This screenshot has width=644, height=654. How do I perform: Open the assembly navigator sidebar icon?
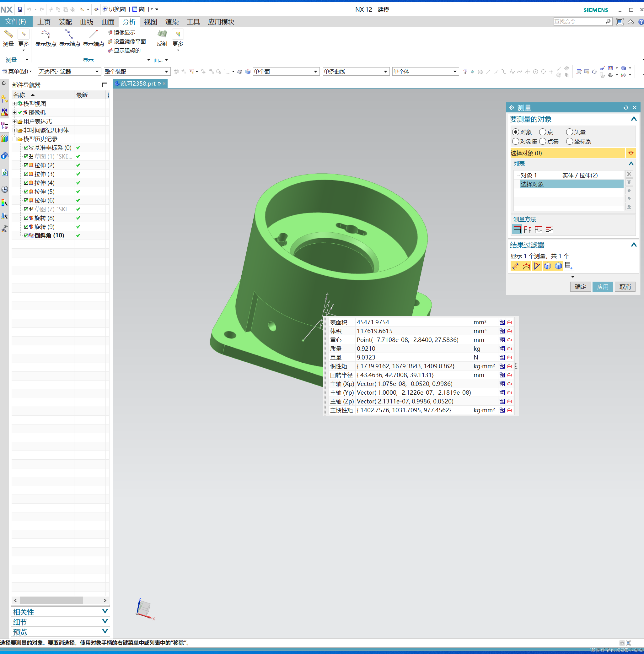point(4,99)
